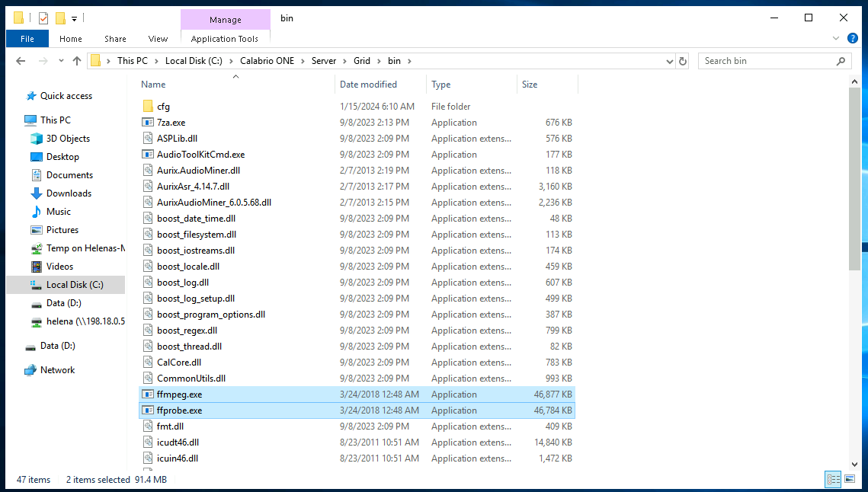868x492 pixels.
Task: Open the cfg folder
Action: coord(163,107)
